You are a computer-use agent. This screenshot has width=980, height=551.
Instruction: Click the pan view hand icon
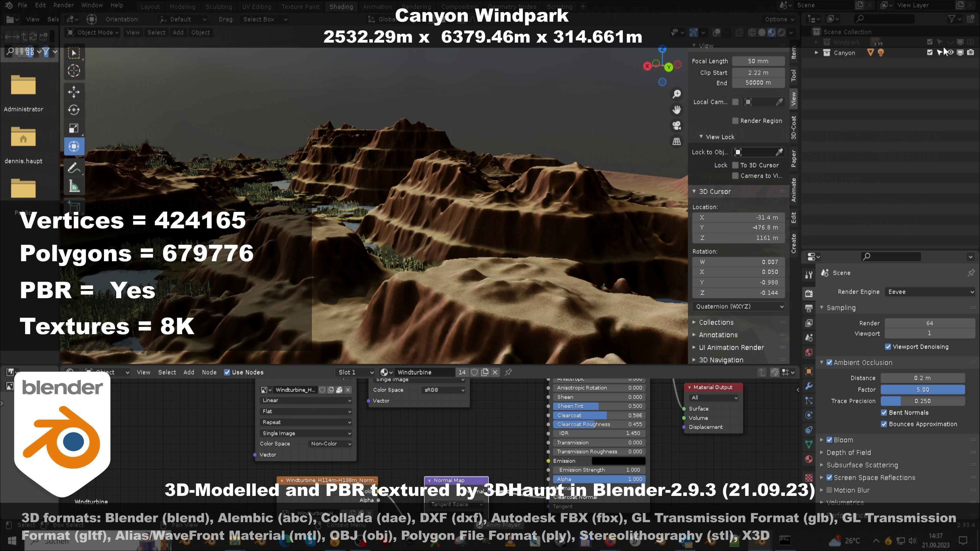pyautogui.click(x=676, y=110)
